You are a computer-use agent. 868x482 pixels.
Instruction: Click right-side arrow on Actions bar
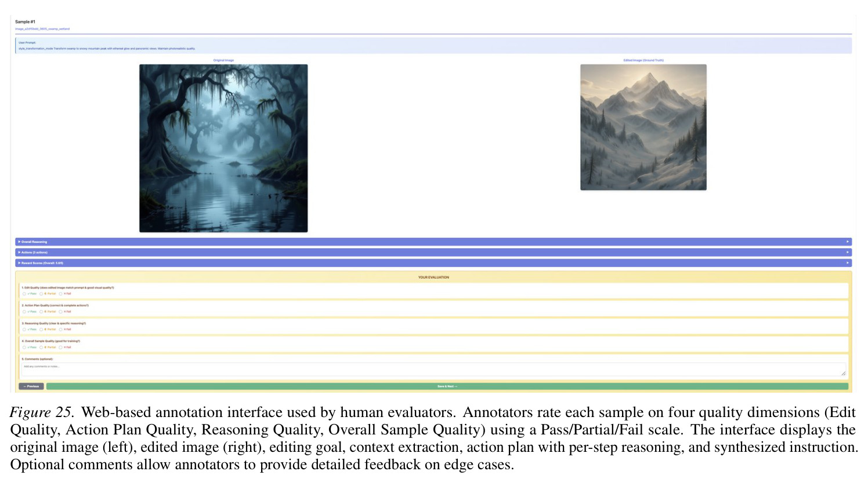coord(847,252)
